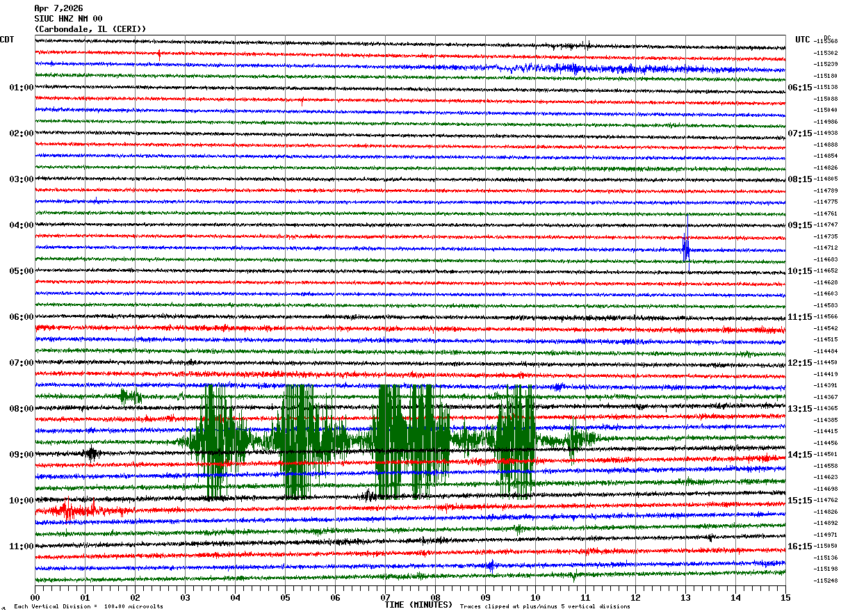Click the '07:15' UTC time label
This screenshot has height=616, width=841.
pos(800,133)
